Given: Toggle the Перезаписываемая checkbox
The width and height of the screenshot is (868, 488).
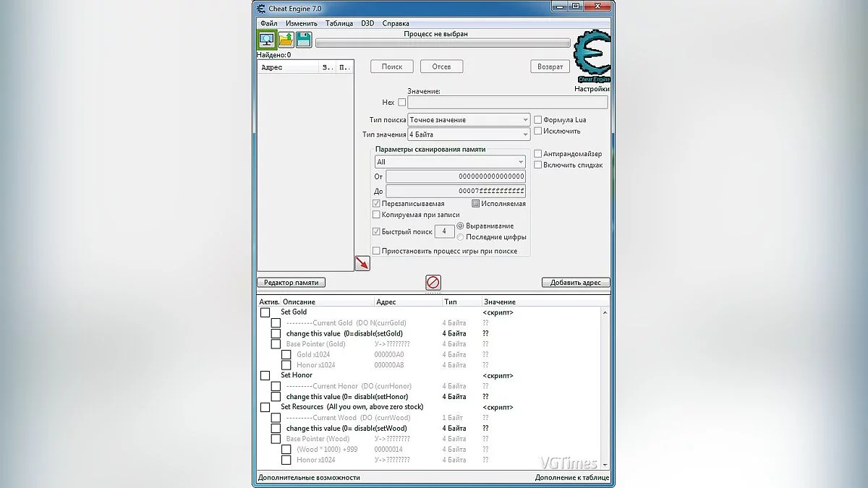Looking at the screenshot, I should pos(376,204).
